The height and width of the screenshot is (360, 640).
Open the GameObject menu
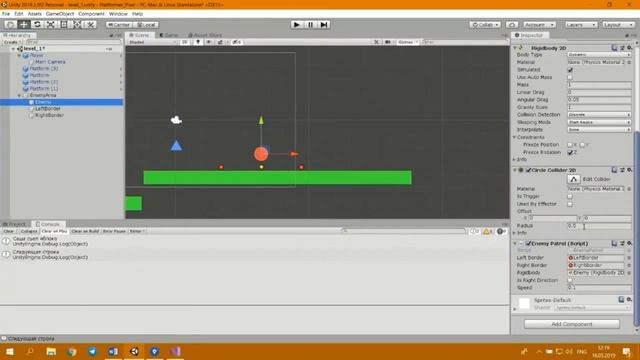[x=60, y=13]
